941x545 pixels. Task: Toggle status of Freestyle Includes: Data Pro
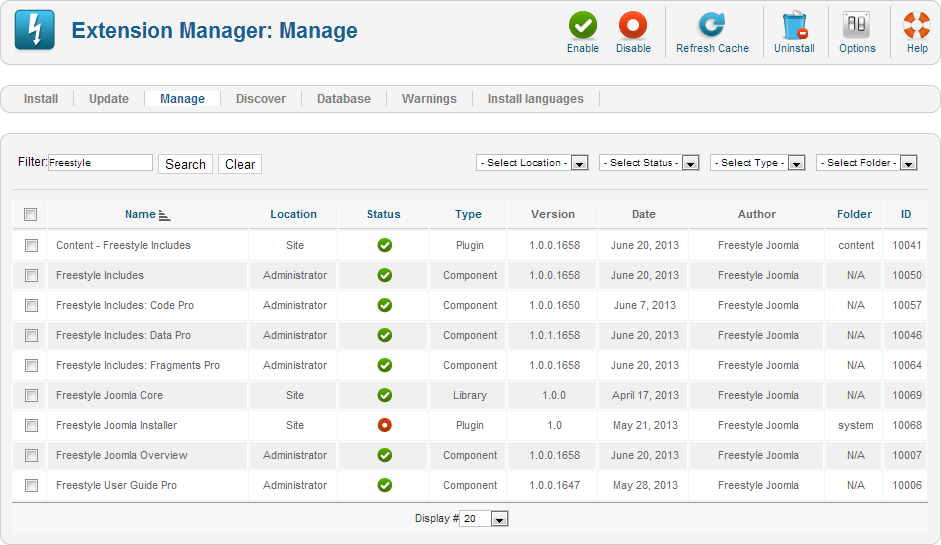[x=385, y=335]
